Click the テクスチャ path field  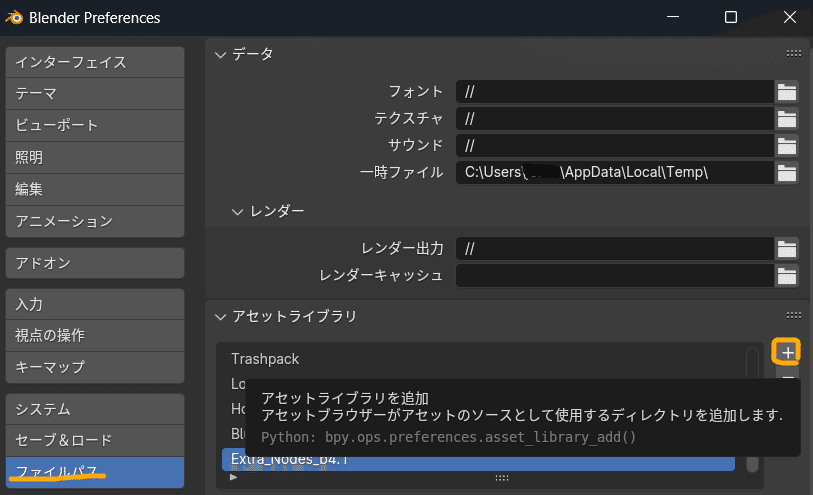[615, 119]
